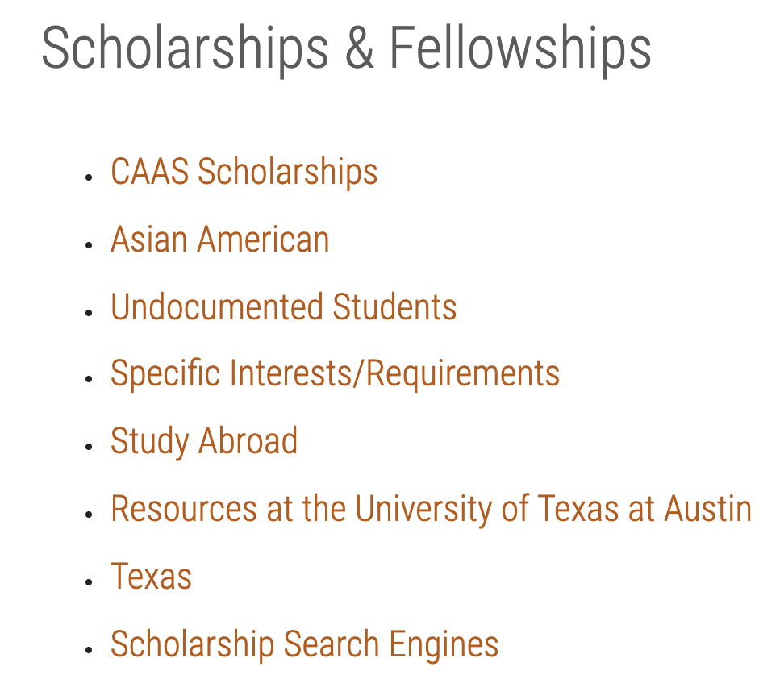Image resolution: width=784 pixels, height=700 pixels.
Task: Click the bullet next to Undocumented Students
Action: [x=89, y=313]
